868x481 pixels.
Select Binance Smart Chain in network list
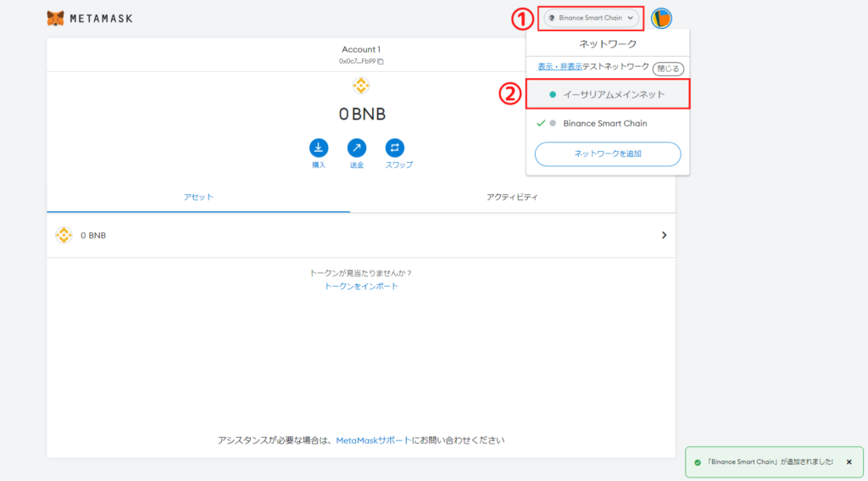607,123
